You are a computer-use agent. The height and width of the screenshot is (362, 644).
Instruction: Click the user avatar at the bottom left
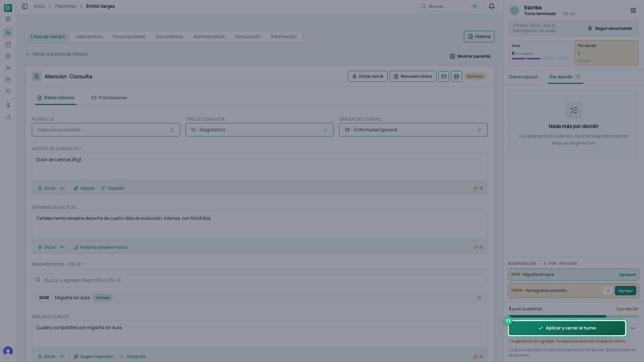(x=8, y=351)
